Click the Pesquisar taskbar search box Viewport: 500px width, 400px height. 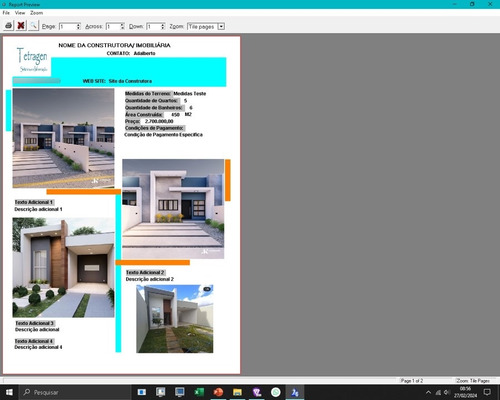(x=75, y=392)
